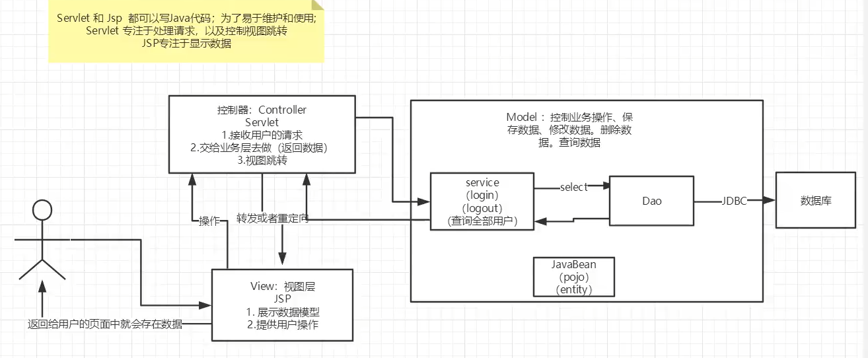Click '(查询全部用户)' text in service box
Image resolution: width=868 pixels, height=358 pixels.
[482, 221]
